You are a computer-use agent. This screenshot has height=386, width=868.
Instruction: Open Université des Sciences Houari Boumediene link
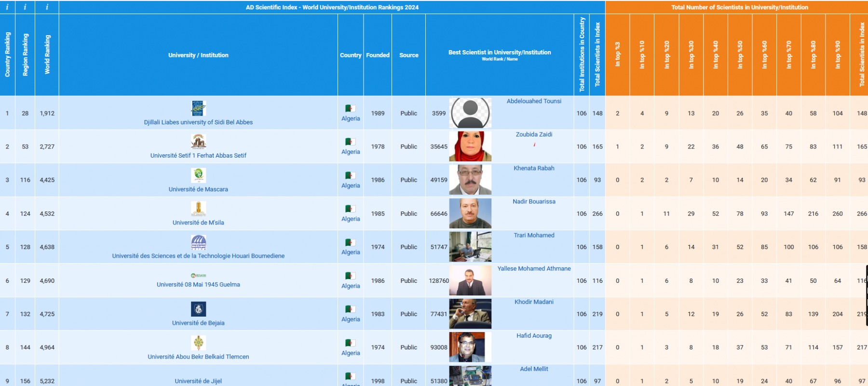click(x=198, y=256)
